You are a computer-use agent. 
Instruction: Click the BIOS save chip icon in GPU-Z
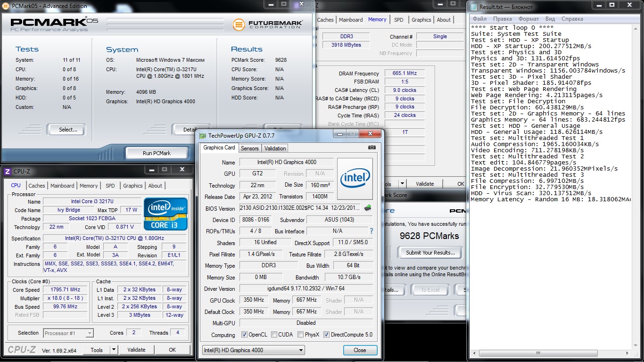click(368, 208)
